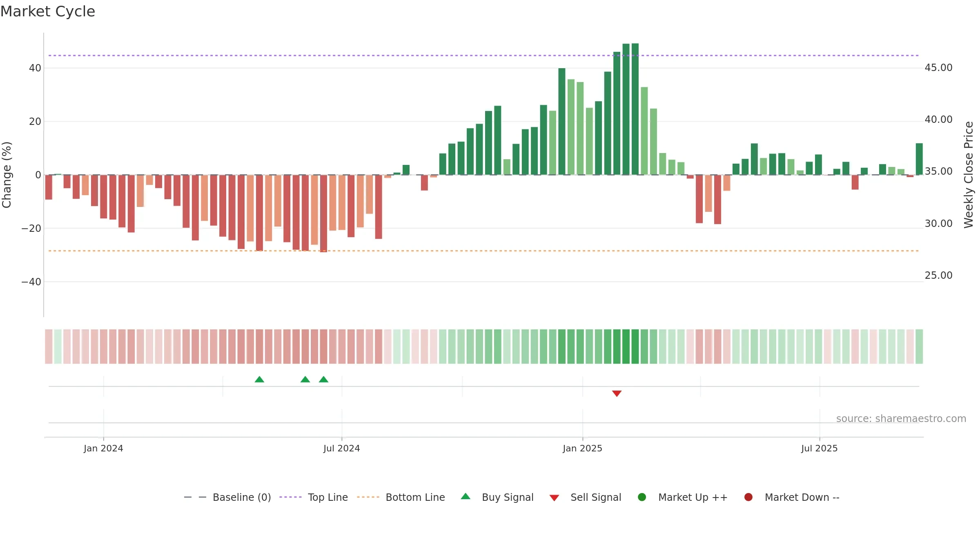This screenshot has height=551, width=980.
Task: Click the 30.00 price axis value
Action: coord(938,223)
